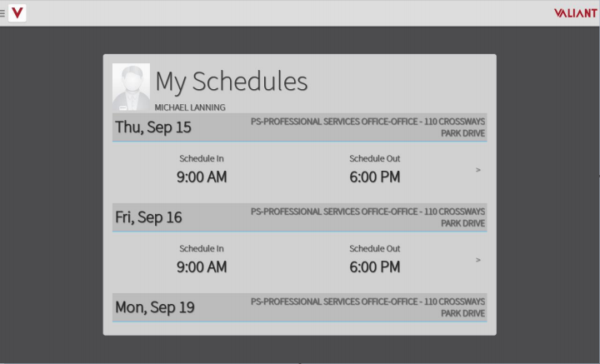Image resolution: width=600 pixels, height=364 pixels.
Task: Click the My Schedules title
Action: (x=231, y=82)
